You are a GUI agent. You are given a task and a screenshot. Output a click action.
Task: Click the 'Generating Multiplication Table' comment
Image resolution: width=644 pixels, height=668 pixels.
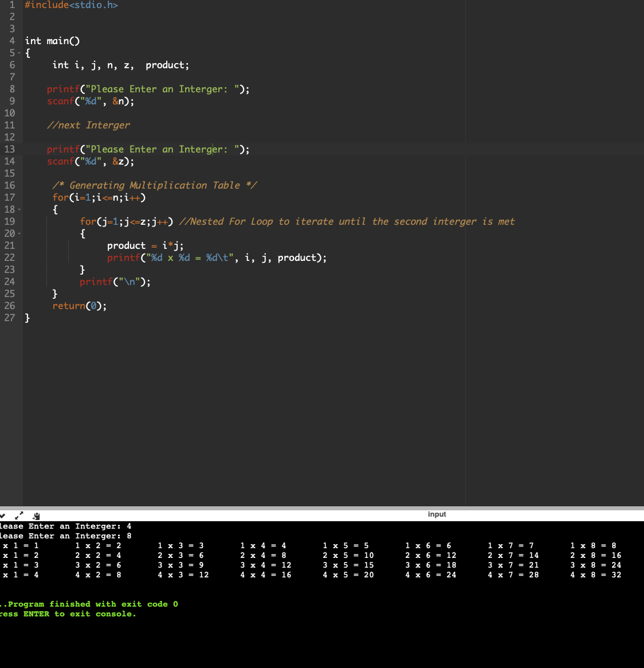(155, 185)
